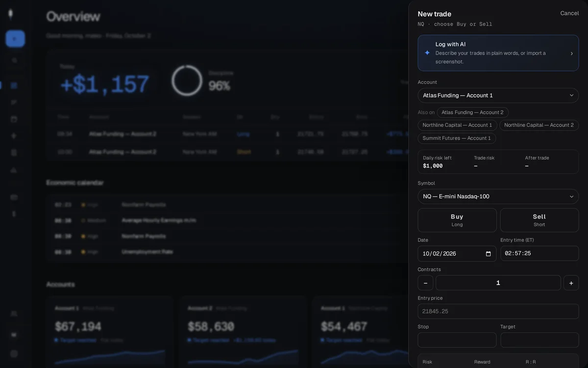Screen dimensions: 588x368
Task: Click the $58,630 account card in background
Action: click(x=243, y=331)
